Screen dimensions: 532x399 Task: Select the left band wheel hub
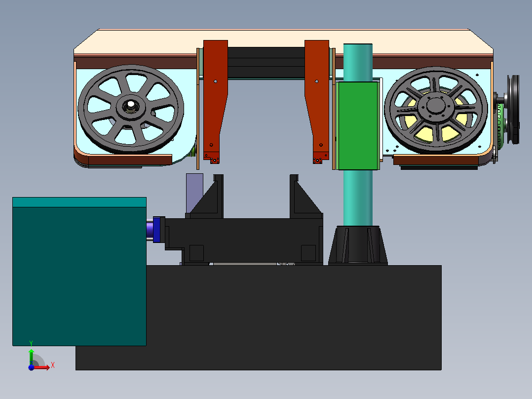[x=131, y=107]
